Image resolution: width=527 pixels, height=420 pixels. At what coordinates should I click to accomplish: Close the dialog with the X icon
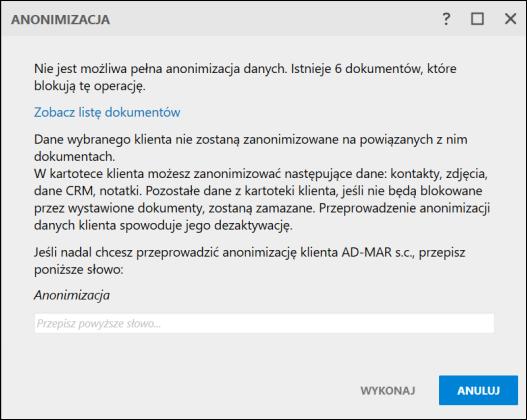coord(510,19)
